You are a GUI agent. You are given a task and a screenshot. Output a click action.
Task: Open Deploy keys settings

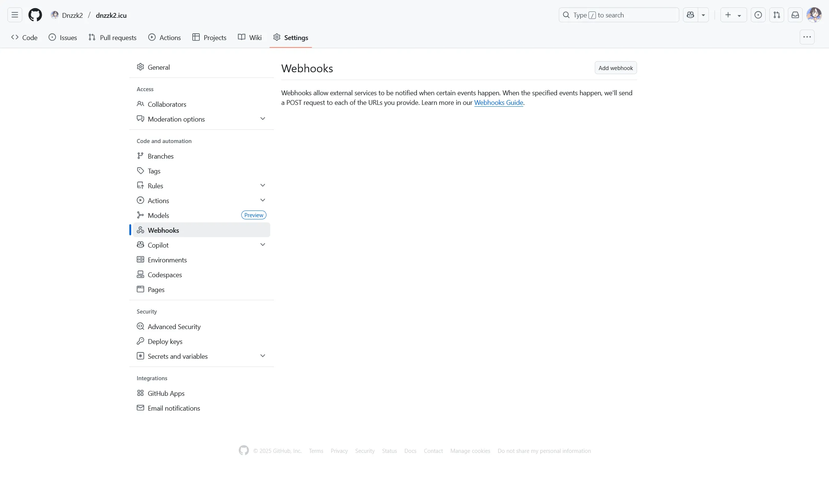point(165,341)
